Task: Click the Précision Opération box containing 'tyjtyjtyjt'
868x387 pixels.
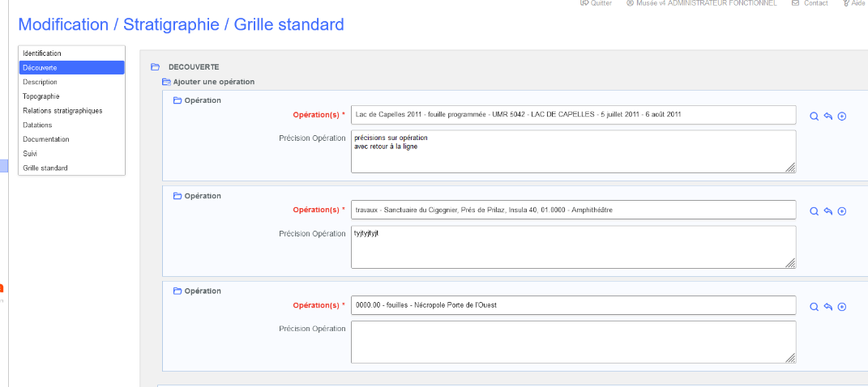Action: pos(572,246)
